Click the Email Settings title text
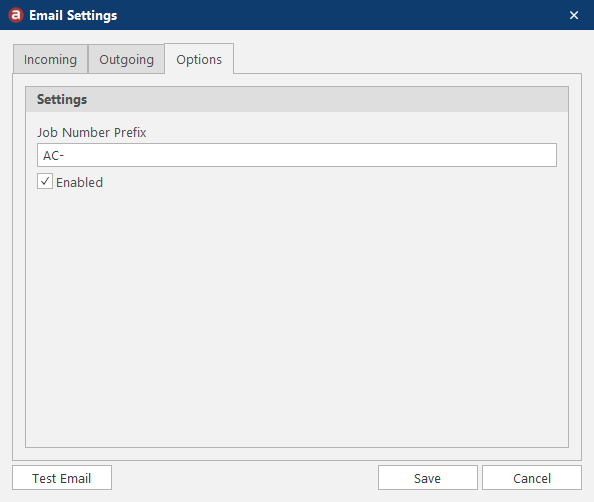The width and height of the screenshot is (594, 502). [73, 16]
